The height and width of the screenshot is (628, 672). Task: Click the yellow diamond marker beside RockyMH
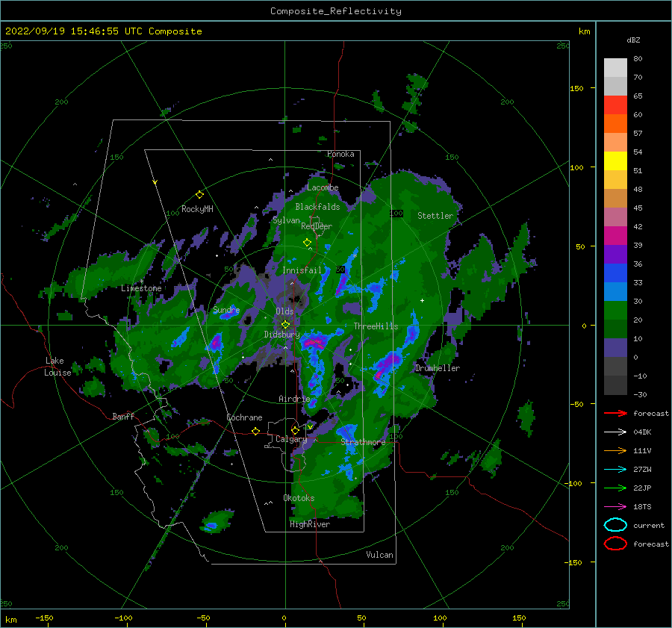[x=199, y=195]
